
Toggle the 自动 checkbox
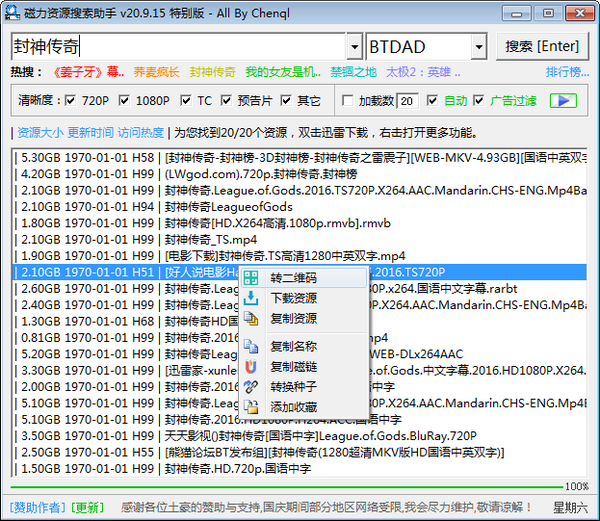[432, 101]
